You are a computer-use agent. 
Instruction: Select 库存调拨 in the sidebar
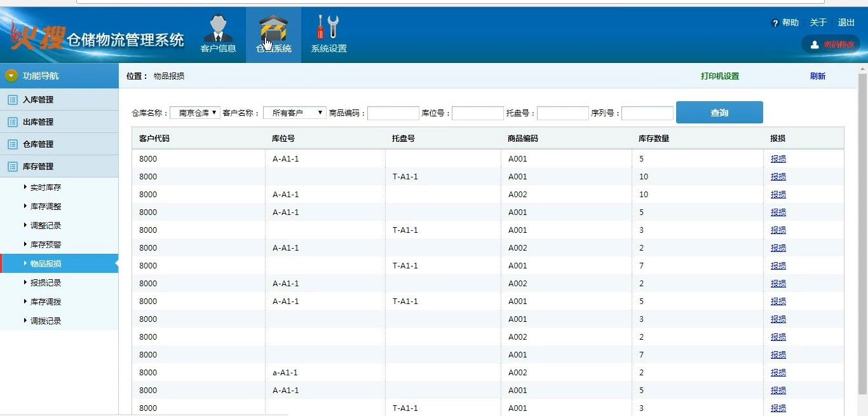(x=46, y=302)
